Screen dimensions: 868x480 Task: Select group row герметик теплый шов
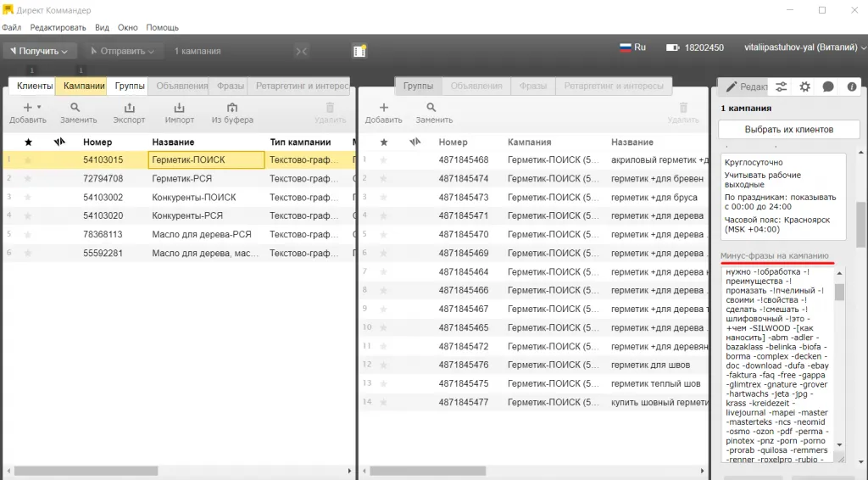(534, 383)
